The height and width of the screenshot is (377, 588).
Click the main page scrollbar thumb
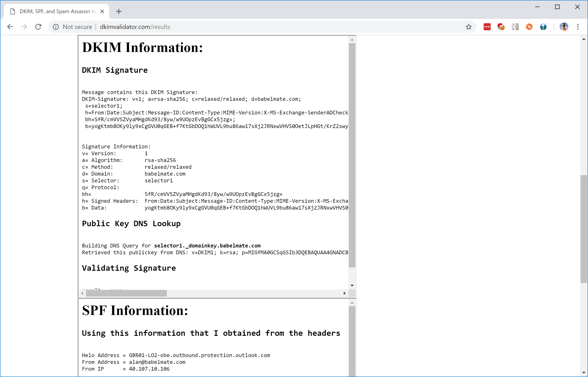click(x=584, y=229)
